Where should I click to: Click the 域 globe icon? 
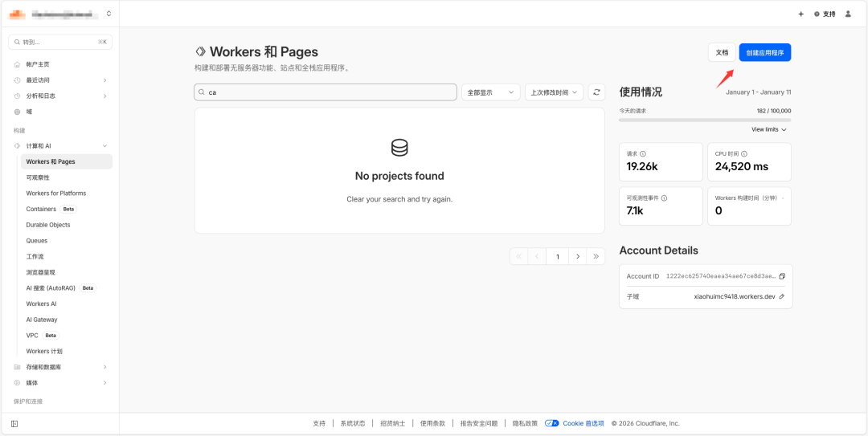(x=17, y=112)
